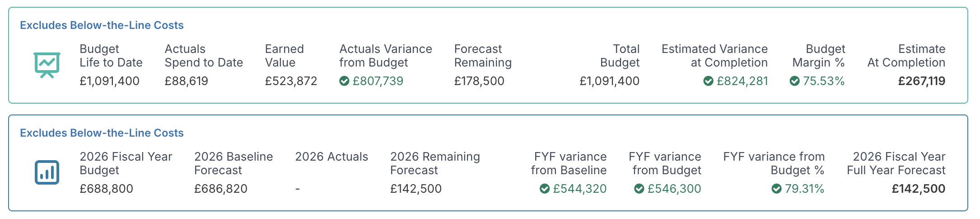
Task: Click the green check icon beside £544,320
Action: [x=545, y=189]
